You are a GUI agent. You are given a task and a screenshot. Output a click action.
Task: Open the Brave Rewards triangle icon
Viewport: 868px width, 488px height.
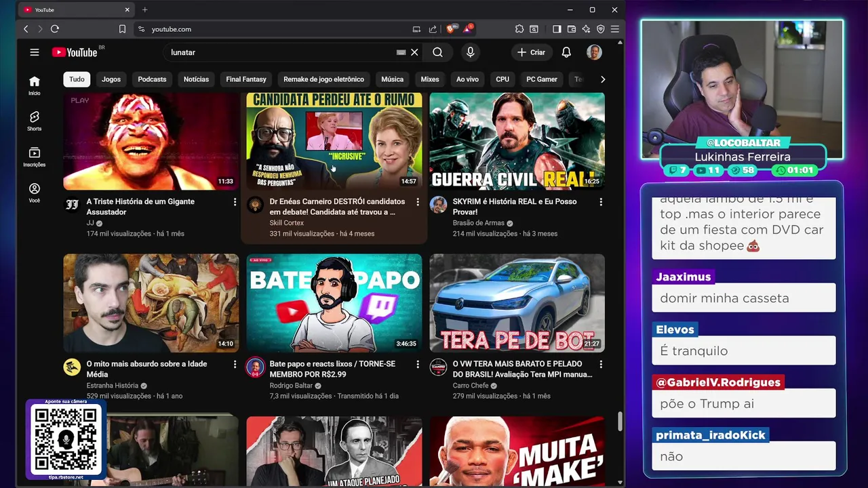click(468, 28)
